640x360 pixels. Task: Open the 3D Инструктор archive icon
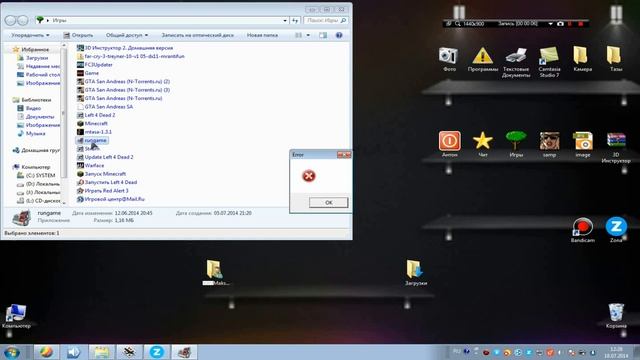[x=616, y=147]
